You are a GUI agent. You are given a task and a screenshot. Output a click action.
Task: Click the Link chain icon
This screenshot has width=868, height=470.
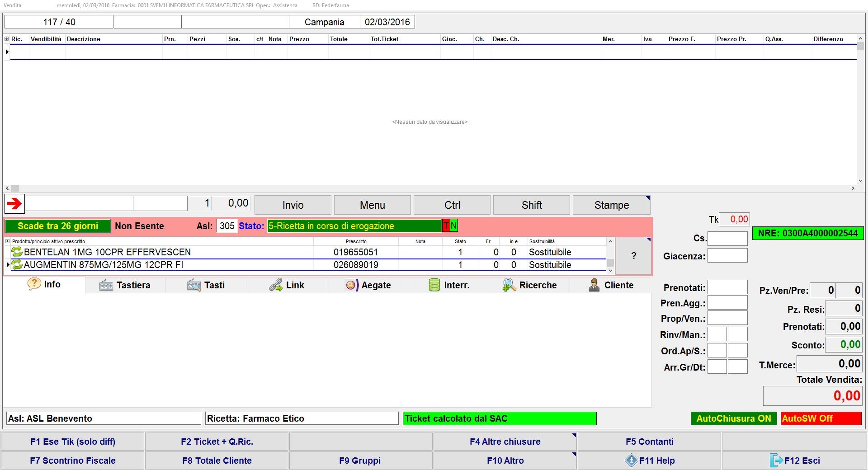pyautogui.click(x=276, y=285)
